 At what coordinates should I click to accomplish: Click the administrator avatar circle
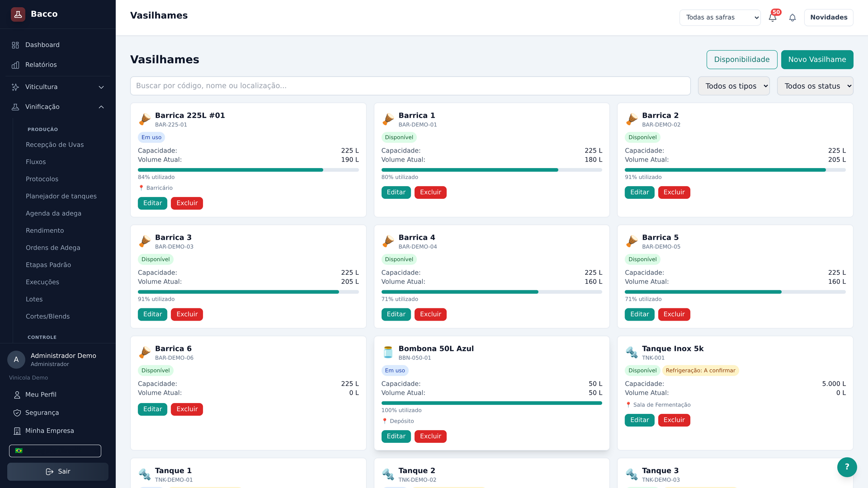click(x=16, y=360)
